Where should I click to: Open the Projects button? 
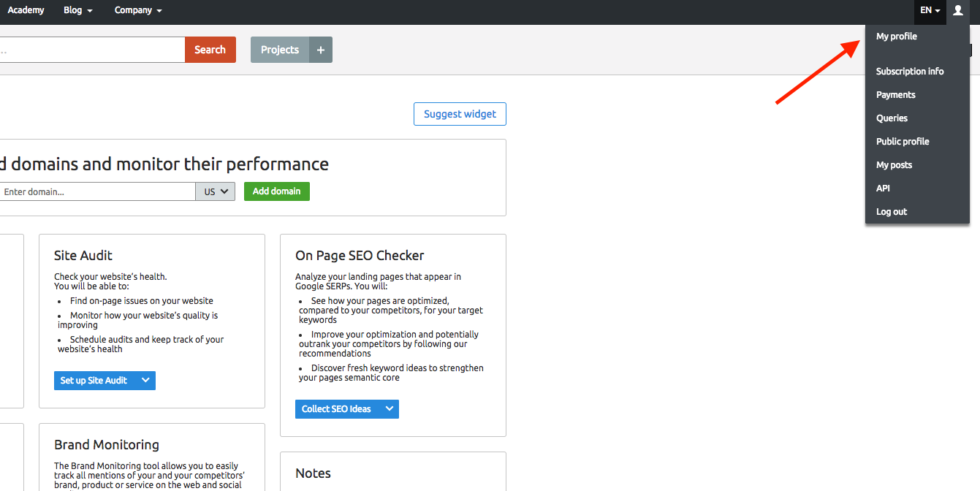[x=280, y=50]
